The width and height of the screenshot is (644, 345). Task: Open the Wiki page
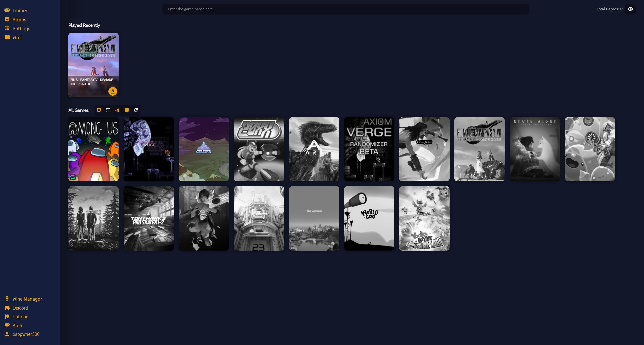13,37
